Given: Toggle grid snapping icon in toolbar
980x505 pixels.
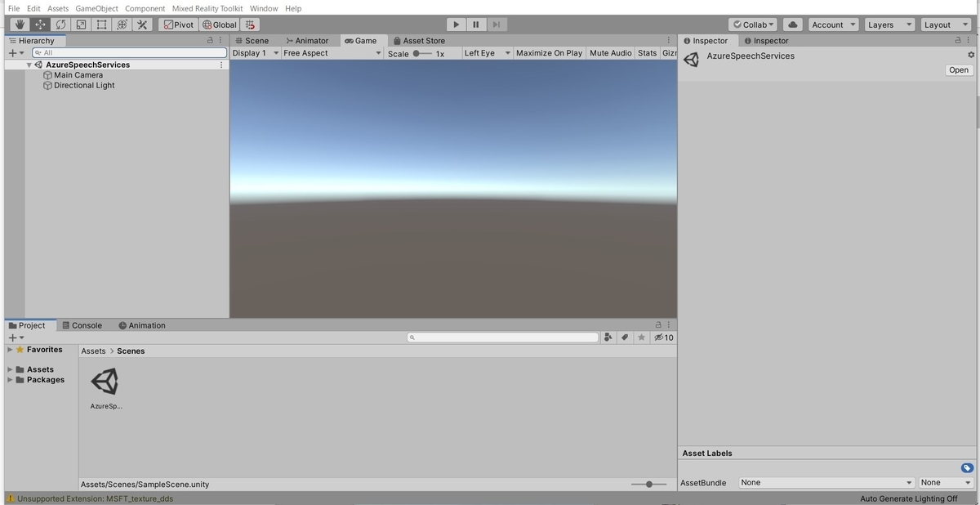Looking at the screenshot, I should click(251, 25).
